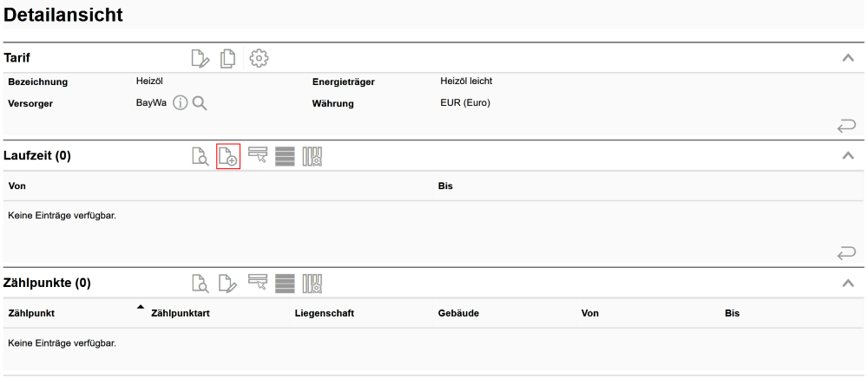Open column settings for Zählpunkte table

tap(312, 283)
